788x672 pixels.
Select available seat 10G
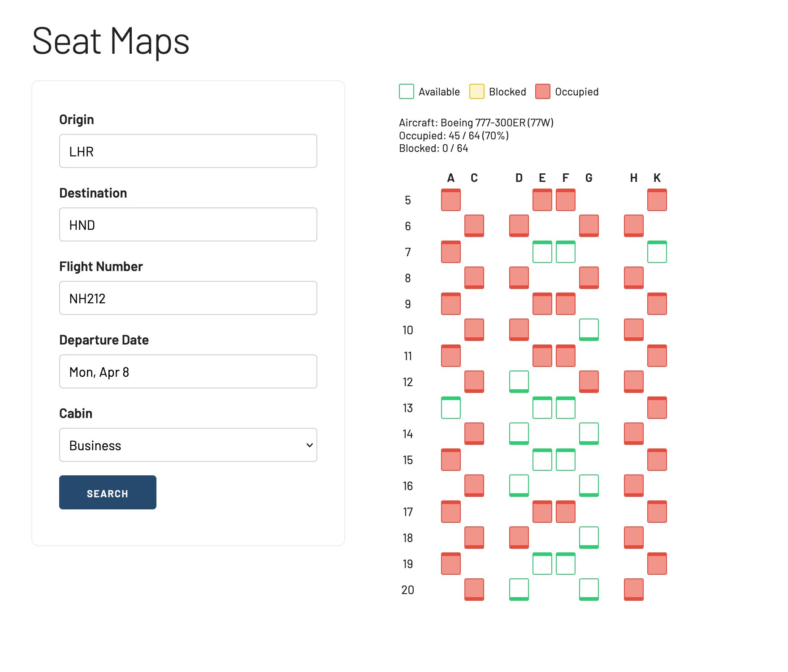click(x=589, y=330)
